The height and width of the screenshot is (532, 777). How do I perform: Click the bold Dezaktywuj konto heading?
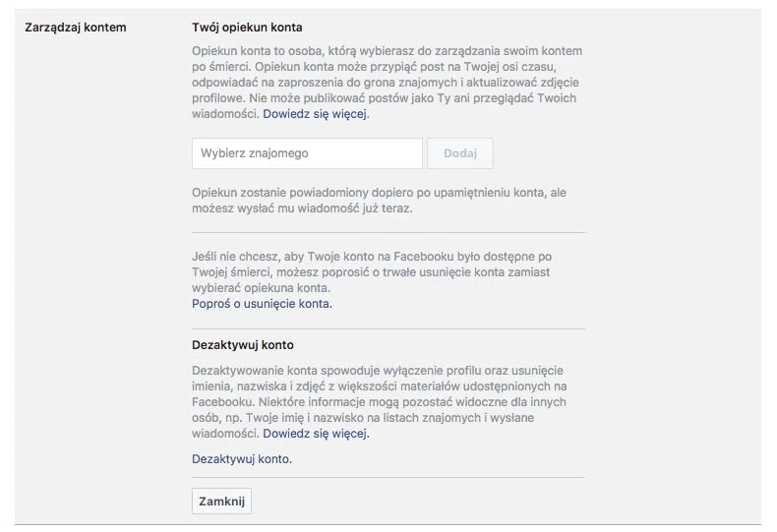coord(243,345)
